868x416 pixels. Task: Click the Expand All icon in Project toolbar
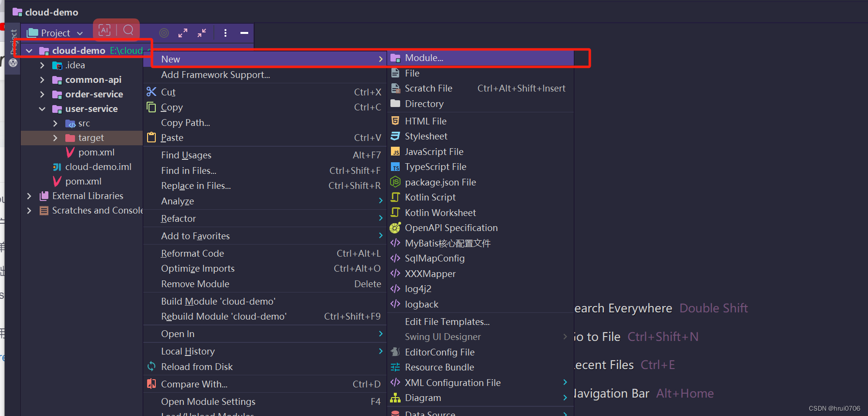pyautogui.click(x=183, y=33)
